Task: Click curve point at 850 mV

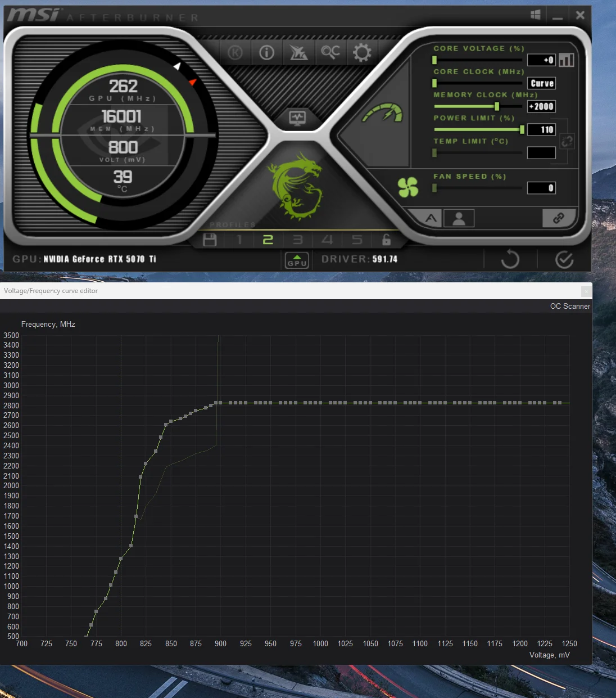Action: coord(171,421)
